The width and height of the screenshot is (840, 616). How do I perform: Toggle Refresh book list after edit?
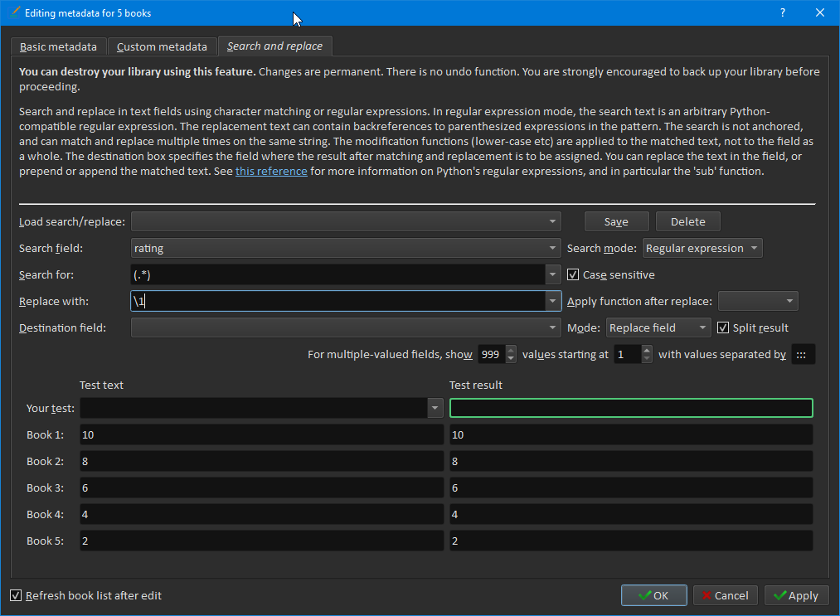tap(16, 595)
